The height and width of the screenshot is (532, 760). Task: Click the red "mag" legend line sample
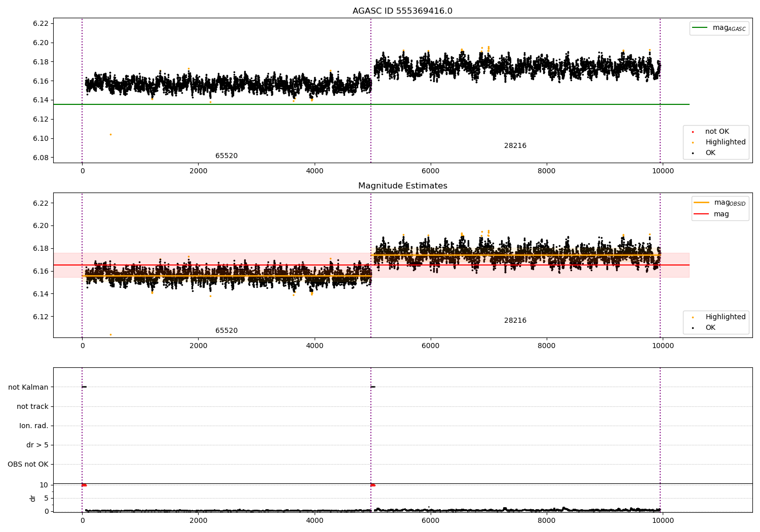pyautogui.click(x=702, y=214)
